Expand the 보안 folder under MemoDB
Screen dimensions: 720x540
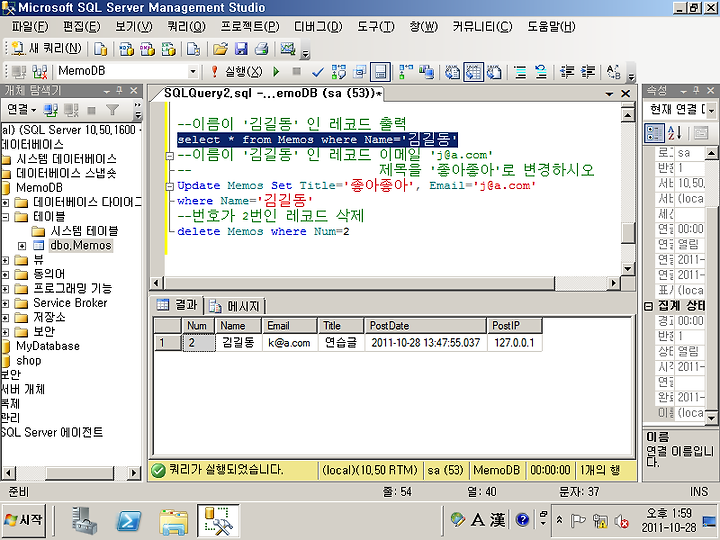pos(5,332)
